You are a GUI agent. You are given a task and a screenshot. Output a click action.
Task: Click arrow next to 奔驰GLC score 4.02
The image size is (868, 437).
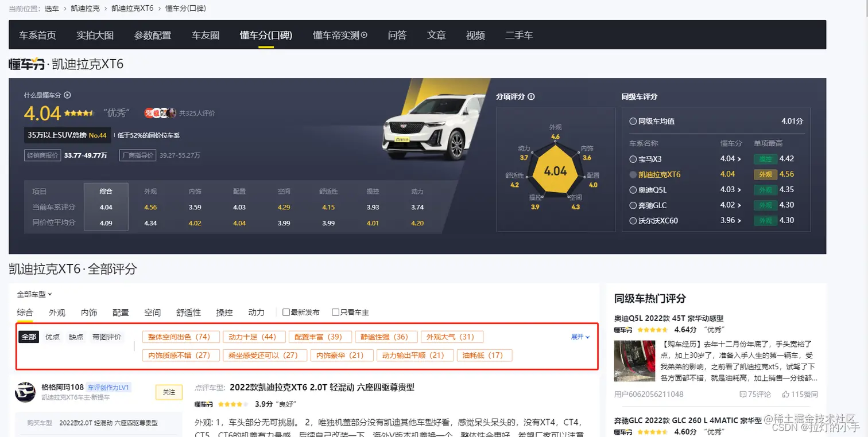[739, 205]
